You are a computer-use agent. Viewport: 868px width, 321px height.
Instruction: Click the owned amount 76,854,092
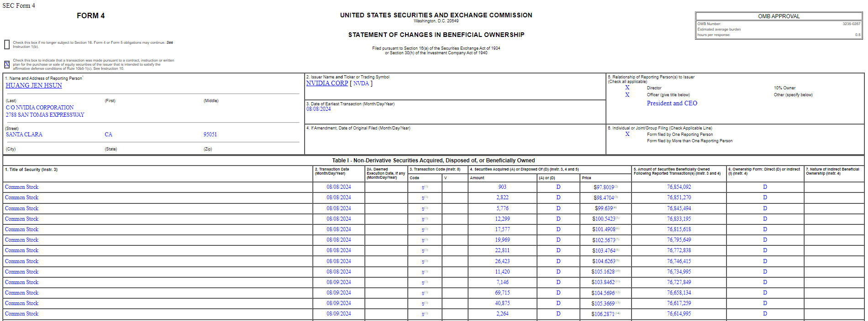pyautogui.click(x=679, y=187)
